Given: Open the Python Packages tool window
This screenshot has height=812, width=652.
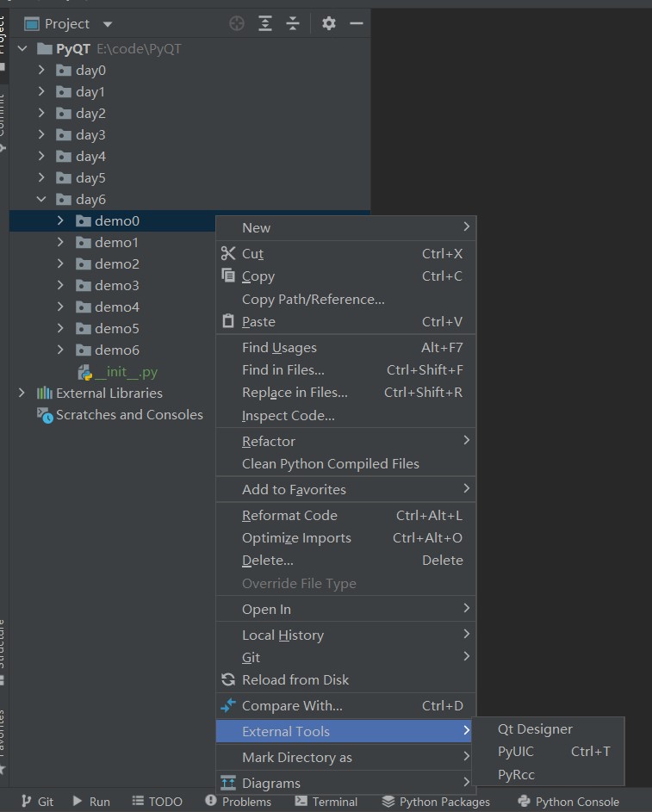Looking at the screenshot, I should click(x=436, y=801).
